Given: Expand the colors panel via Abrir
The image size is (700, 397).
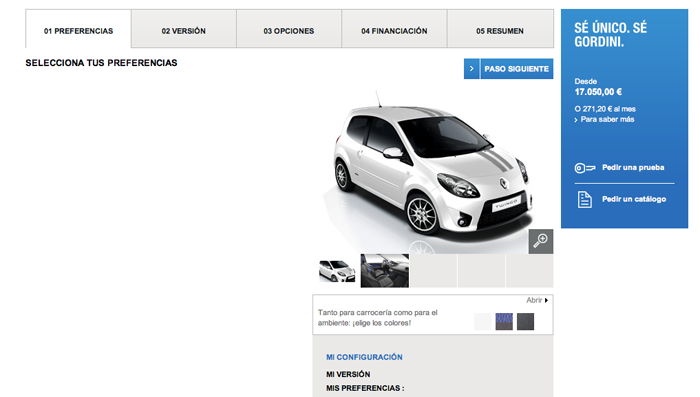Looking at the screenshot, I should point(537,300).
